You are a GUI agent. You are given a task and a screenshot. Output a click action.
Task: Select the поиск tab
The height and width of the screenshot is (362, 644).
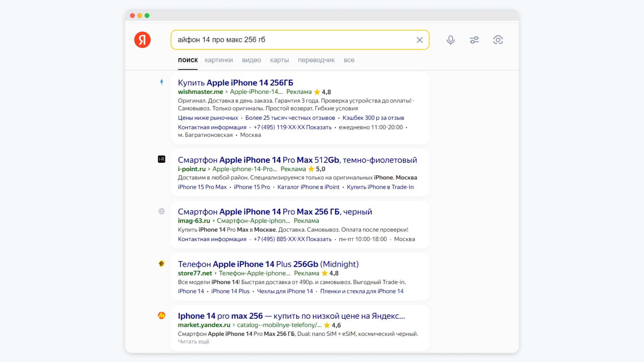188,60
